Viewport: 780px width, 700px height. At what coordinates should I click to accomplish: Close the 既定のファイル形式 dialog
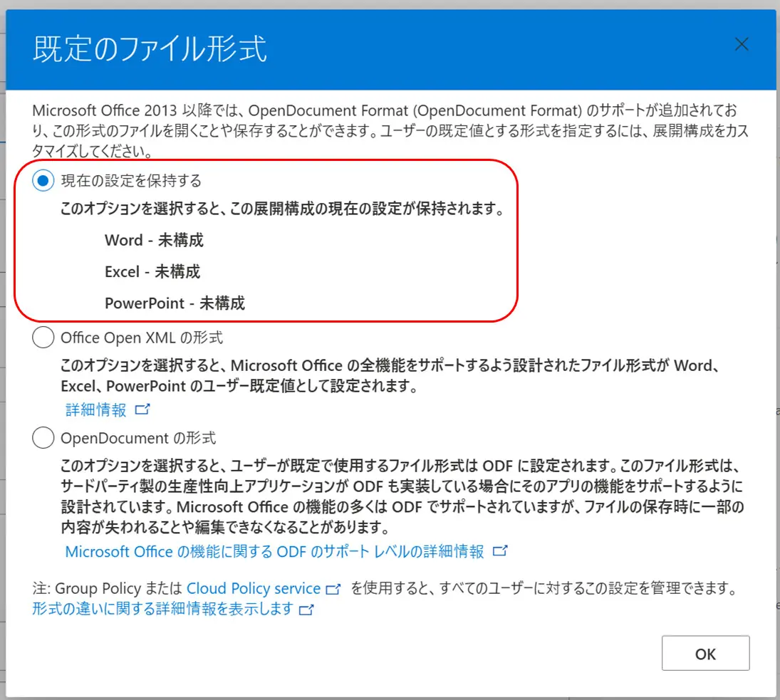[x=742, y=43]
